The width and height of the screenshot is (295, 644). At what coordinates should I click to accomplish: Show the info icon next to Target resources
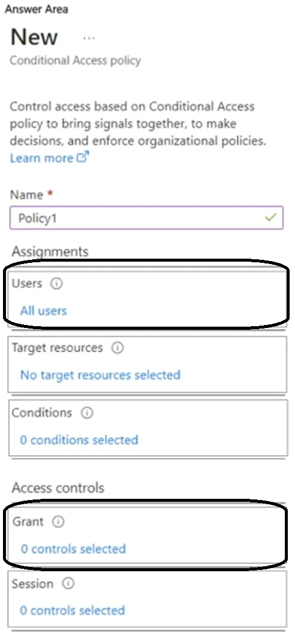(x=118, y=348)
